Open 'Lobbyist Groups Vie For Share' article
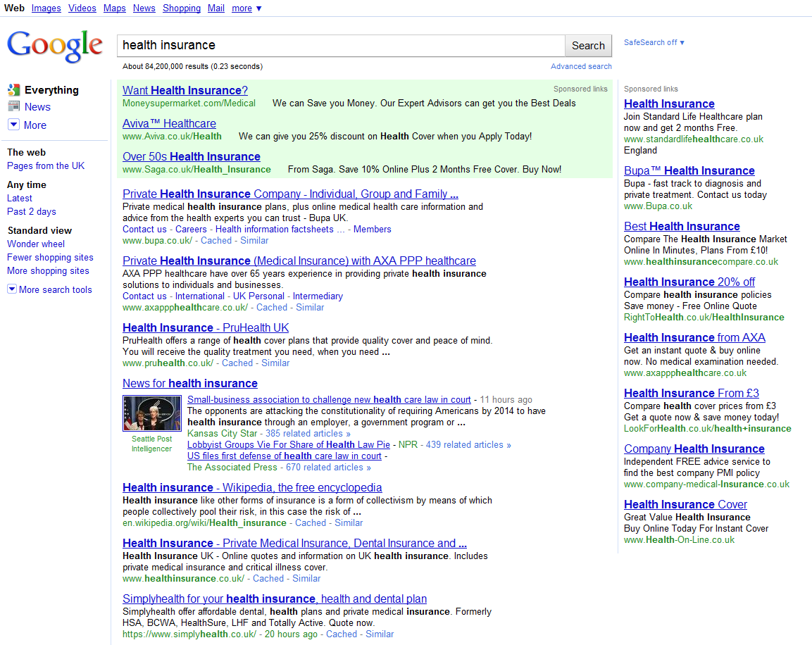 (289, 444)
